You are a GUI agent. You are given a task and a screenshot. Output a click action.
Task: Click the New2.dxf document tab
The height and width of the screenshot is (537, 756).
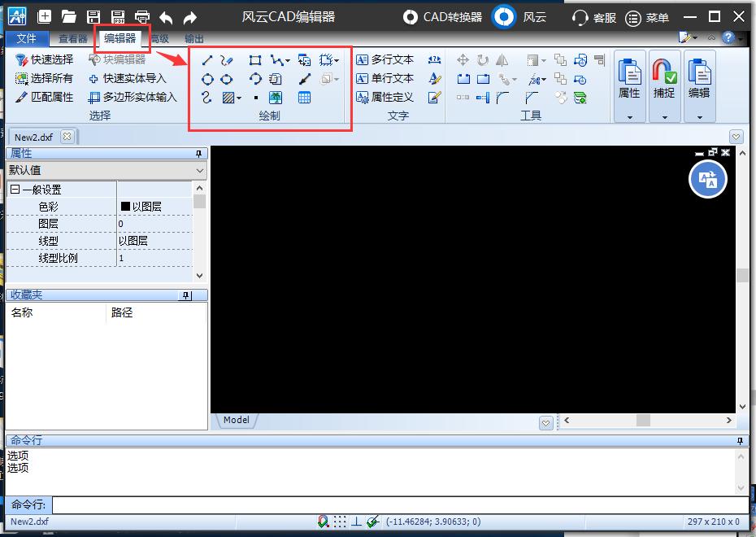coord(33,137)
